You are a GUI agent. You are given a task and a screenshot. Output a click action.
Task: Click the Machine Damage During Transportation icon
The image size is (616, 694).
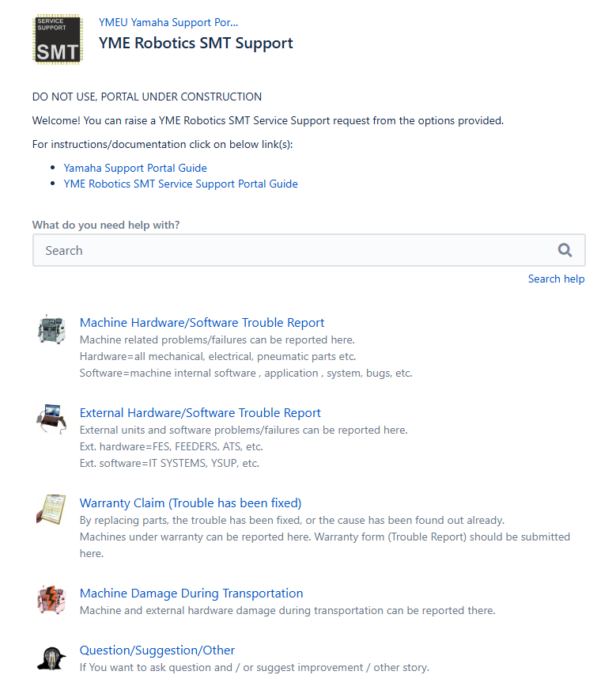point(51,600)
